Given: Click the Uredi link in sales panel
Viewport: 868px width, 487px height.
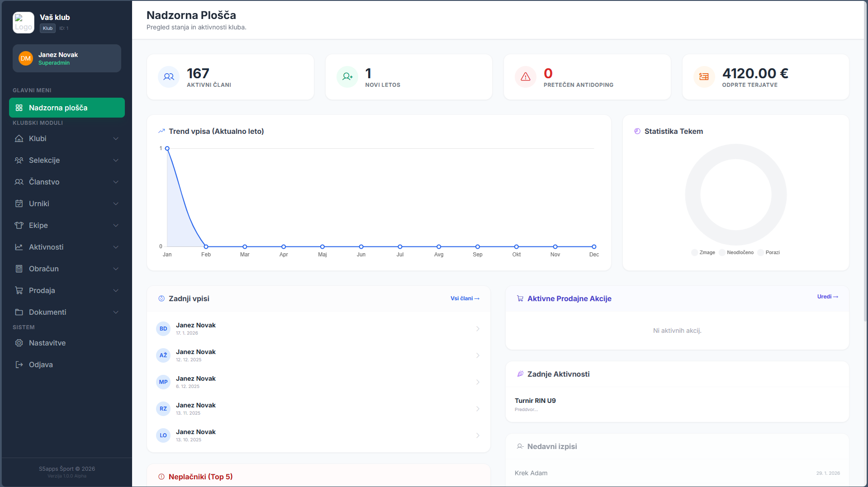Looking at the screenshot, I should click(827, 297).
